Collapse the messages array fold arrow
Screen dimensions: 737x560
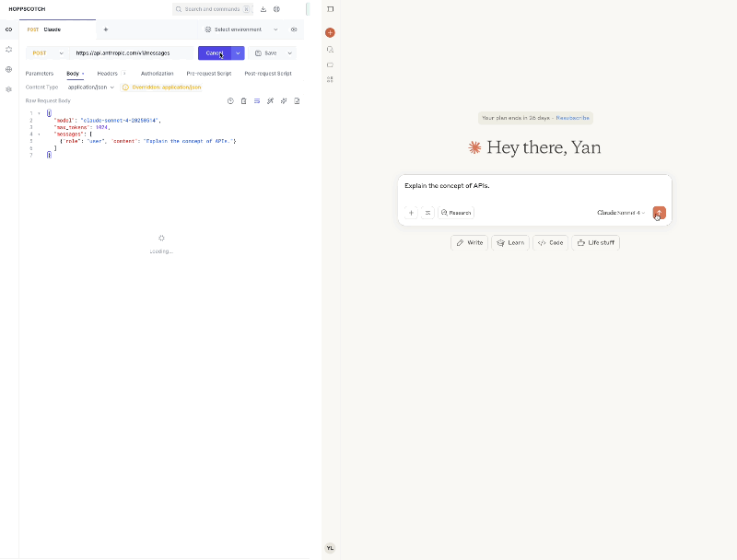39,134
